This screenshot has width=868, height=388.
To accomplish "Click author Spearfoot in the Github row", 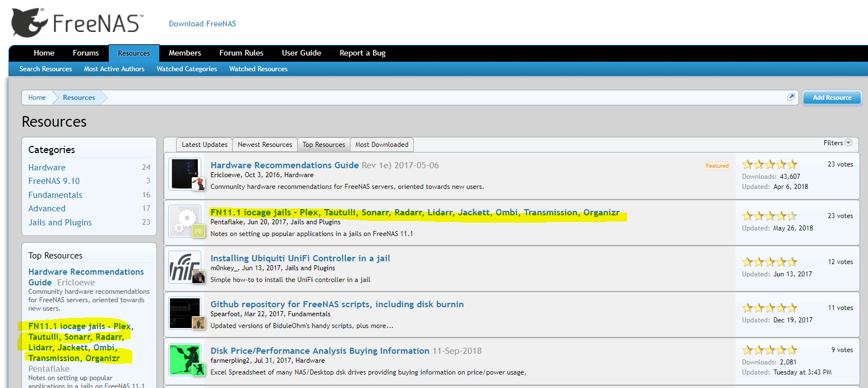I will [x=225, y=314].
